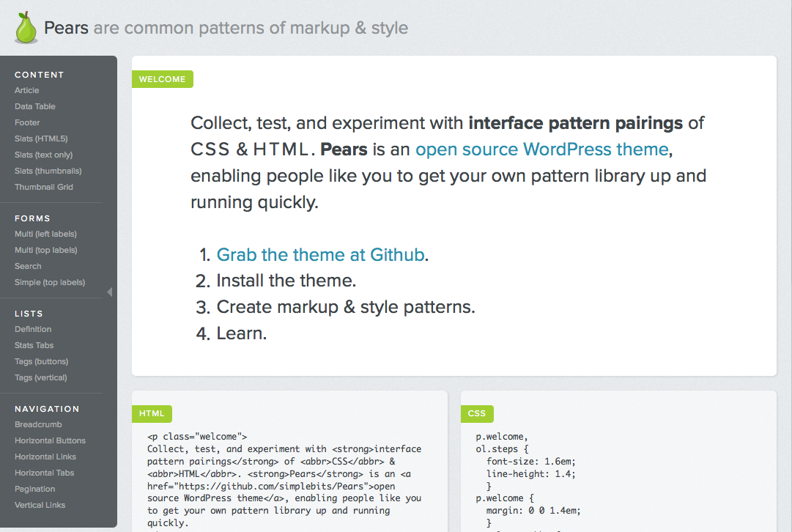Click the 'Install the theme.' step text
The image size is (792, 532).
click(x=286, y=281)
